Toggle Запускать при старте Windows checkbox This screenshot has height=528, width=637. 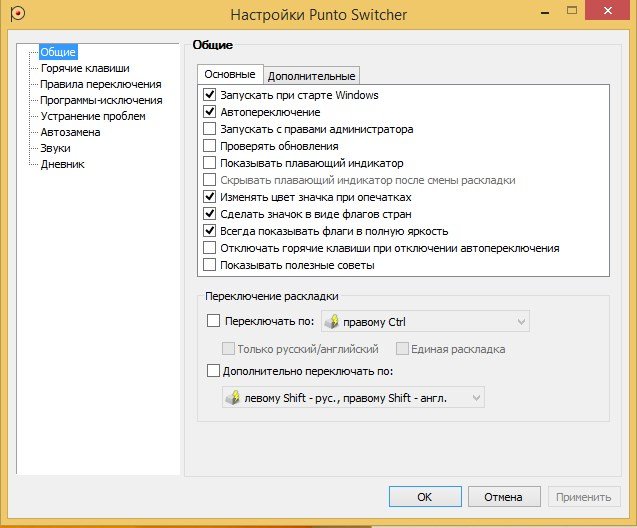coord(209,95)
